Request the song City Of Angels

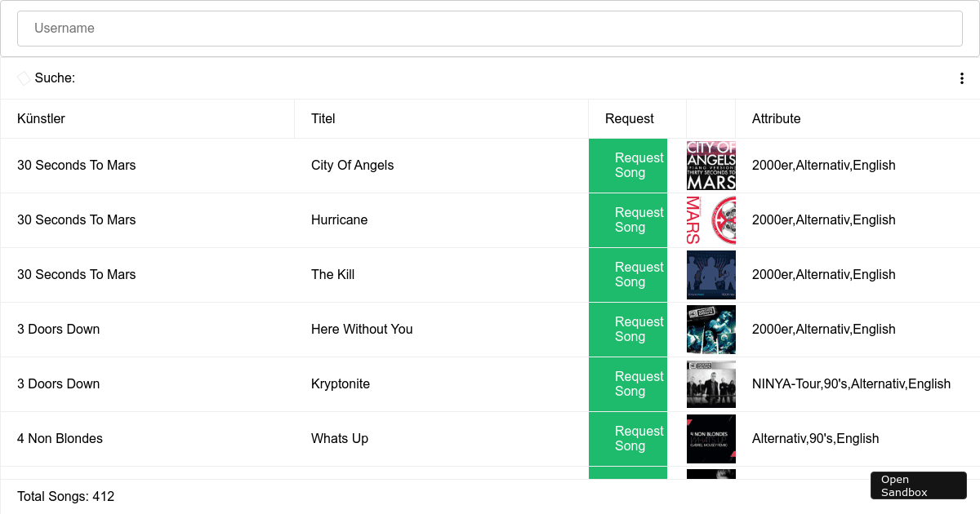[x=628, y=165]
